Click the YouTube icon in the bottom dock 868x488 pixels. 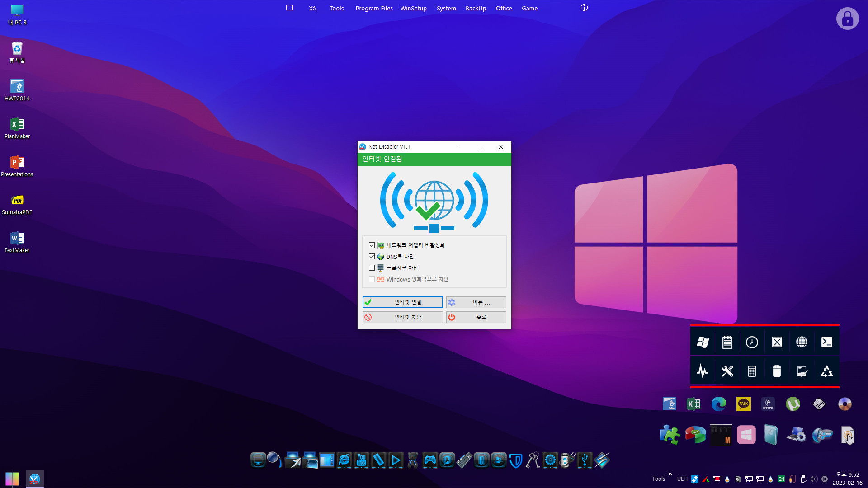(x=361, y=460)
